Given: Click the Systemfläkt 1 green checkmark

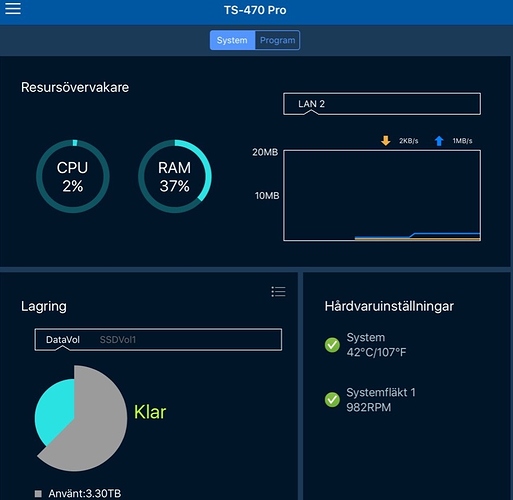Looking at the screenshot, I should pos(332,400).
